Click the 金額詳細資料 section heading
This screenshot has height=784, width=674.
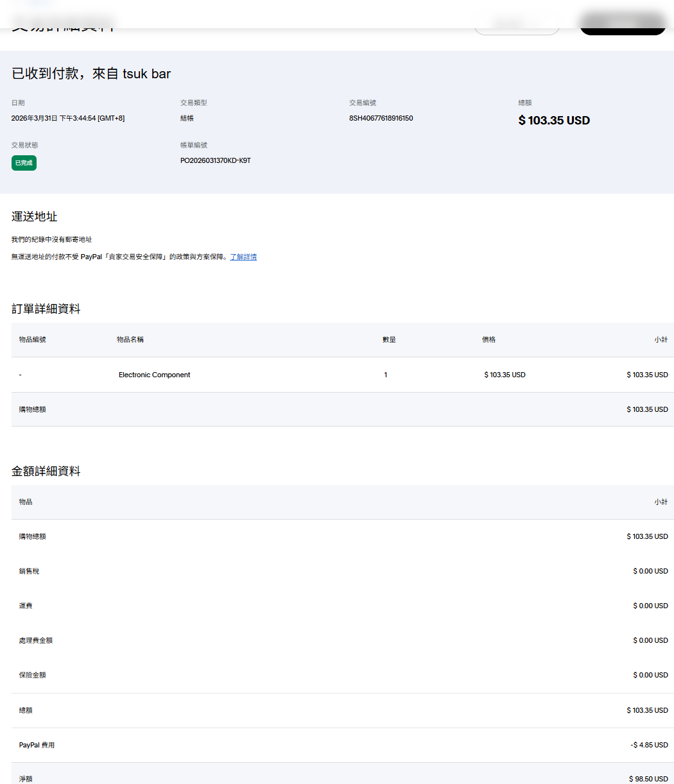tap(46, 471)
